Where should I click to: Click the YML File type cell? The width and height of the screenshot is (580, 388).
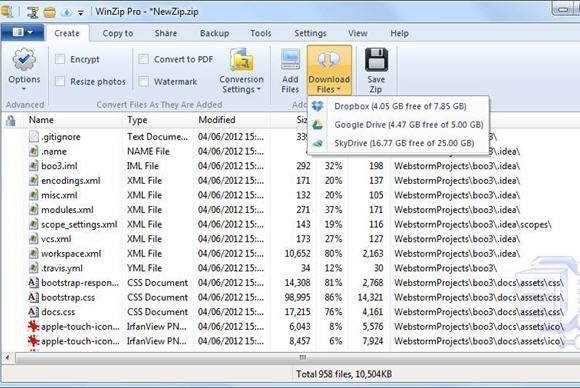click(x=145, y=268)
